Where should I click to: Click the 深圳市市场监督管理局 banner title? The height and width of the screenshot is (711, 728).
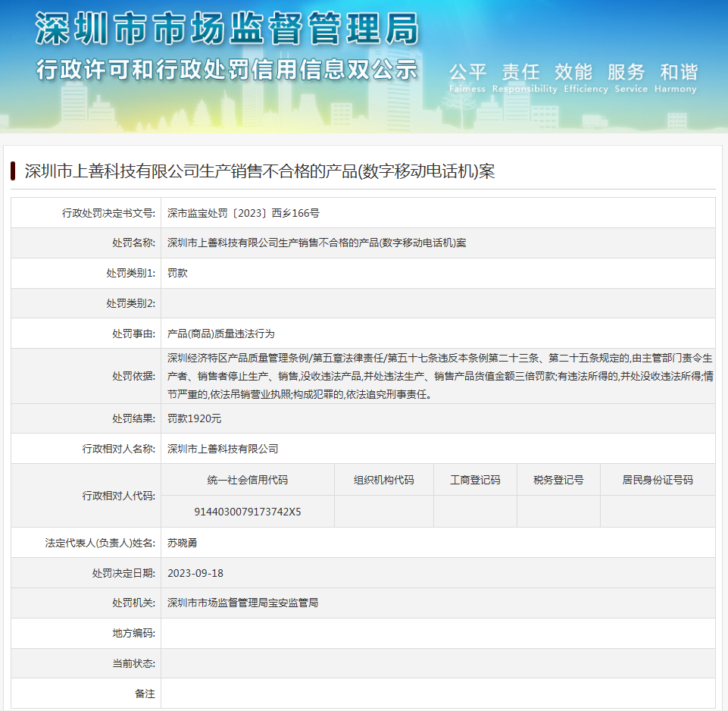coord(227,31)
